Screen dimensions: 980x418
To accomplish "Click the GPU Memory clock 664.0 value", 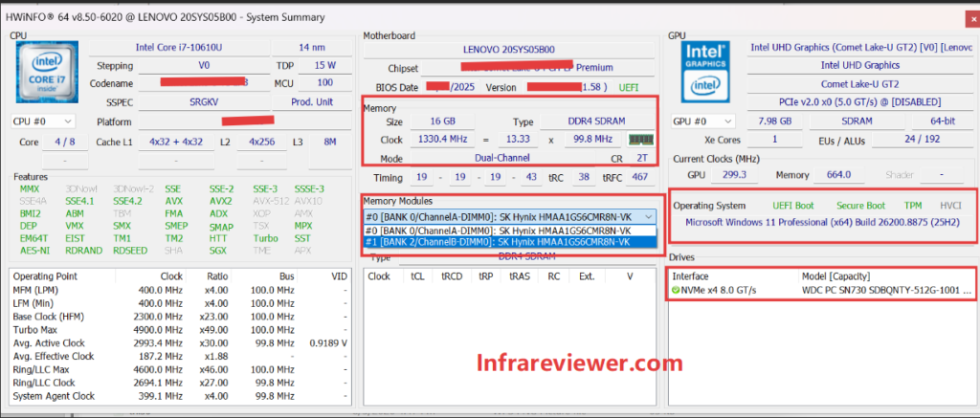I will point(838,176).
